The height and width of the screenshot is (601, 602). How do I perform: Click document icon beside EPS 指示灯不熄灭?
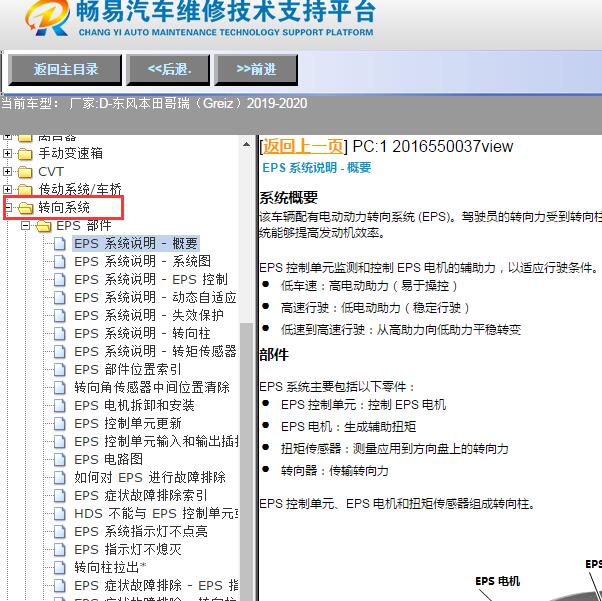[x=60, y=550]
